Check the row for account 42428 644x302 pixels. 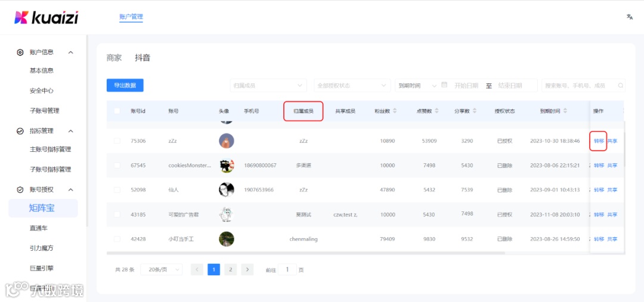117,239
